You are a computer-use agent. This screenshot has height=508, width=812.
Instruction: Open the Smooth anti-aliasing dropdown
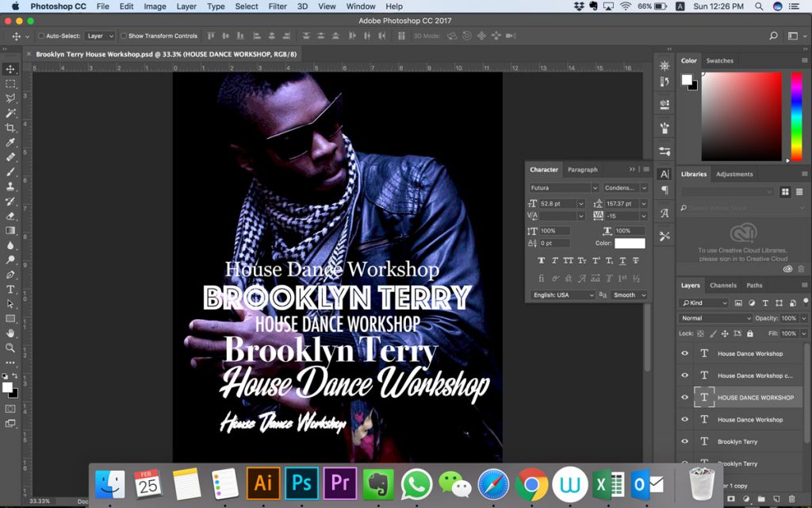coord(630,294)
